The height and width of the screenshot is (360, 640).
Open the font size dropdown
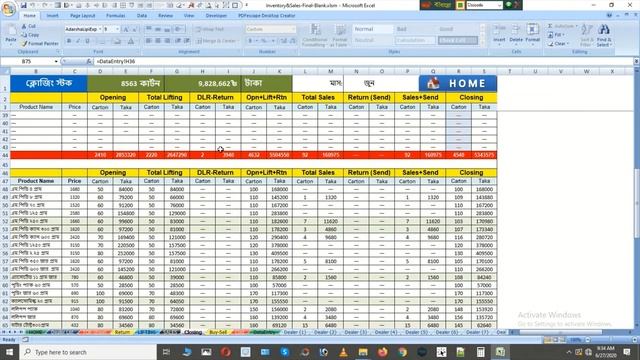coord(118,29)
